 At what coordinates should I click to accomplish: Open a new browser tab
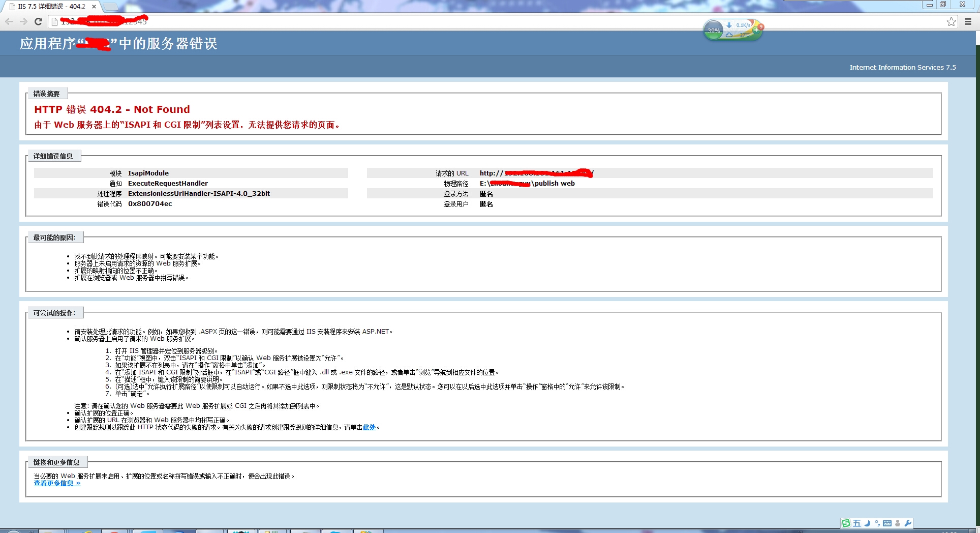(110, 7)
